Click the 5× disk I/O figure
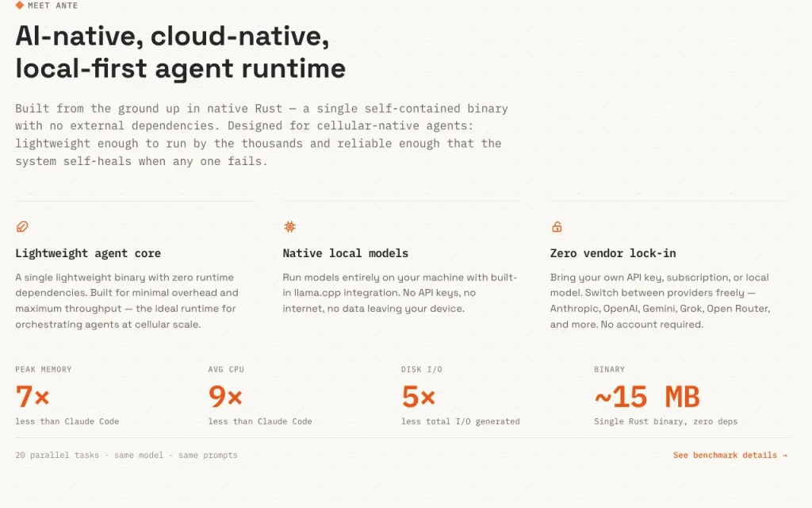Viewport: 812px width, 508px height. [419, 397]
